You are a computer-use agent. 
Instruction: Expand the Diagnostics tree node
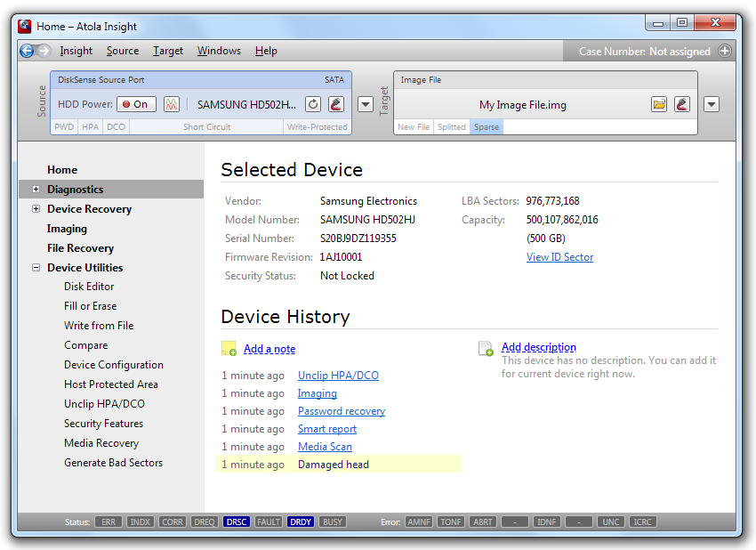(x=36, y=190)
